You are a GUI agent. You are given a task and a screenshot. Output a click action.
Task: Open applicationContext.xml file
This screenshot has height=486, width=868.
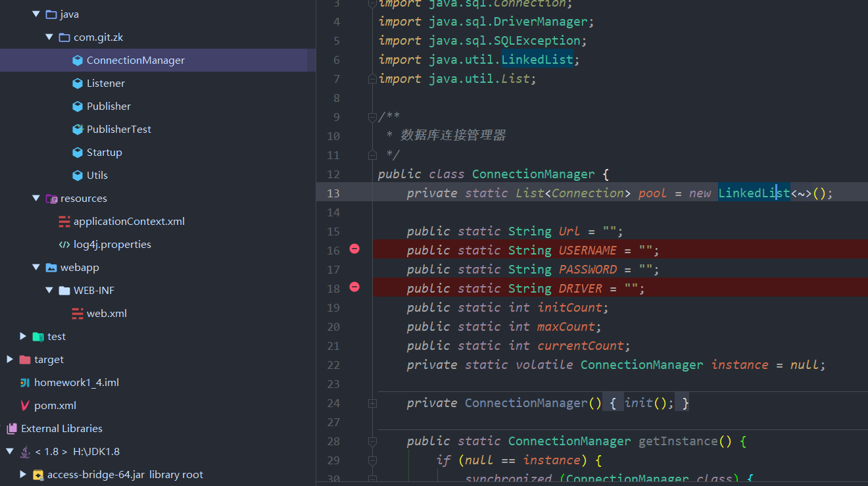[129, 221]
